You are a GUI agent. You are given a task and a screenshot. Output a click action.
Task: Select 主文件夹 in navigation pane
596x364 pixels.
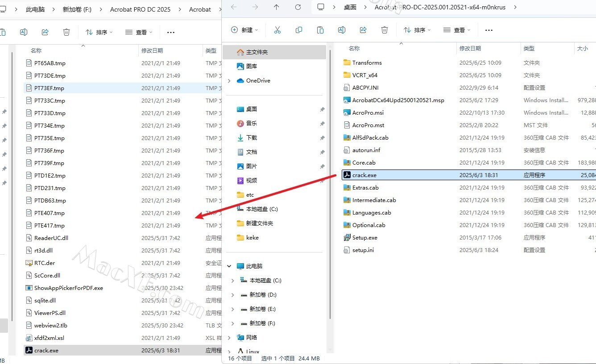point(274,52)
